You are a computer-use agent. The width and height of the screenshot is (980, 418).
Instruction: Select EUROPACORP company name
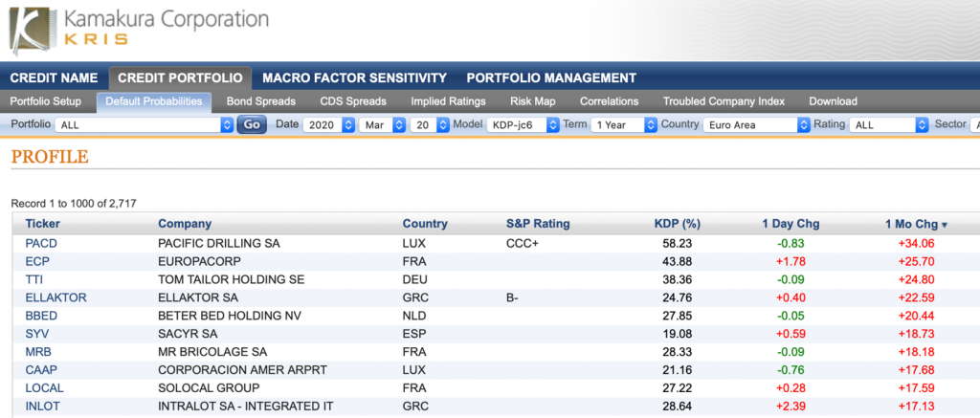(199, 262)
